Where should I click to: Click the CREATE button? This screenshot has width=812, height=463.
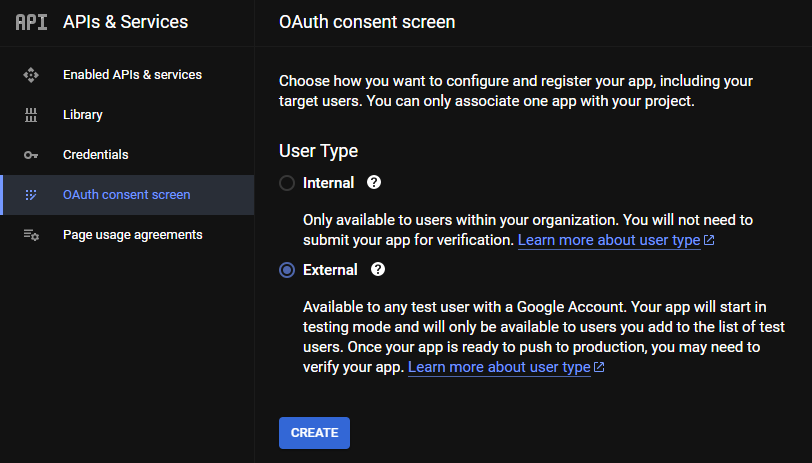click(314, 433)
